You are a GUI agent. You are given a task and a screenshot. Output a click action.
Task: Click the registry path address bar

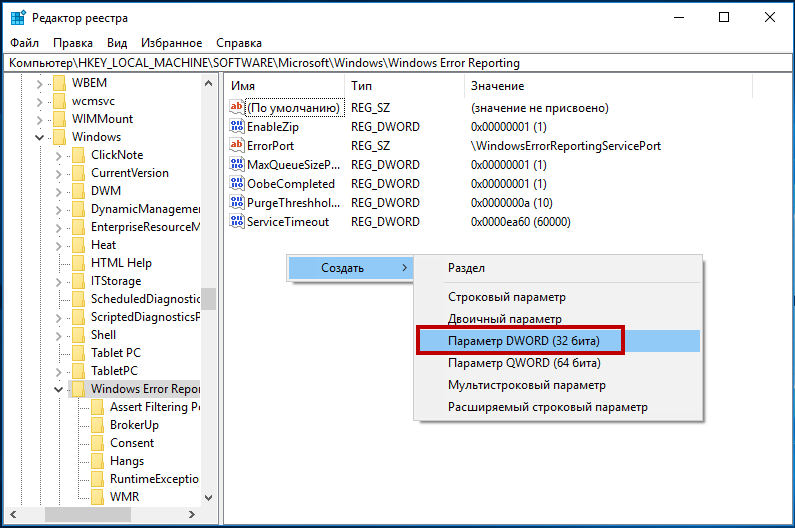pos(398,63)
